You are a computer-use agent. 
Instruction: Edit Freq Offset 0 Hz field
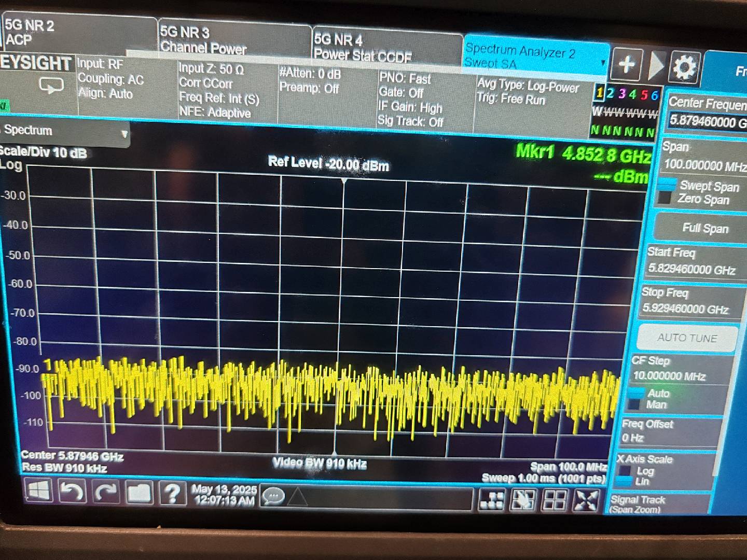(x=670, y=438)
